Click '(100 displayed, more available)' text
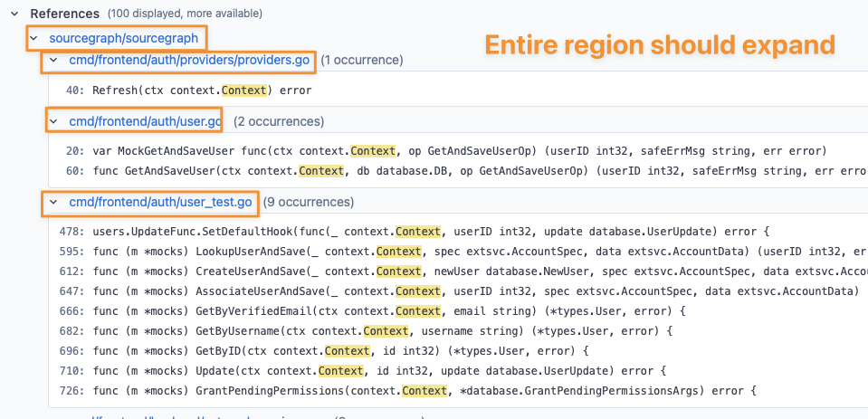The image size is (868, 419). (185, 14)
